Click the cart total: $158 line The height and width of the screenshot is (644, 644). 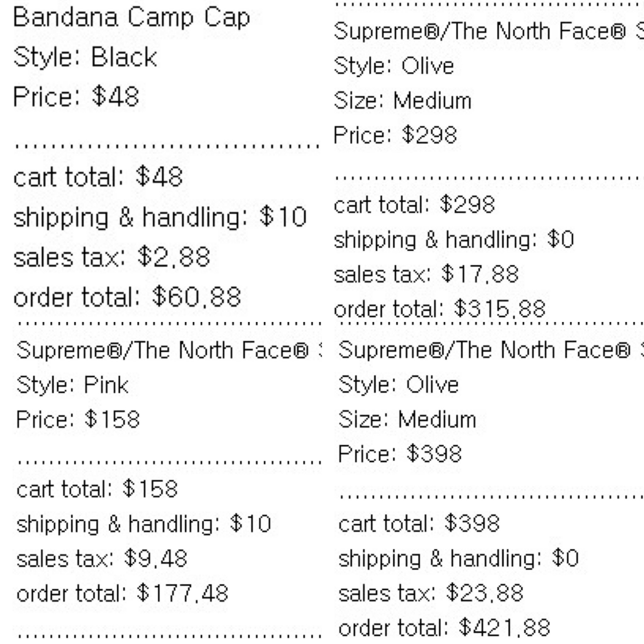coord(97,489)
